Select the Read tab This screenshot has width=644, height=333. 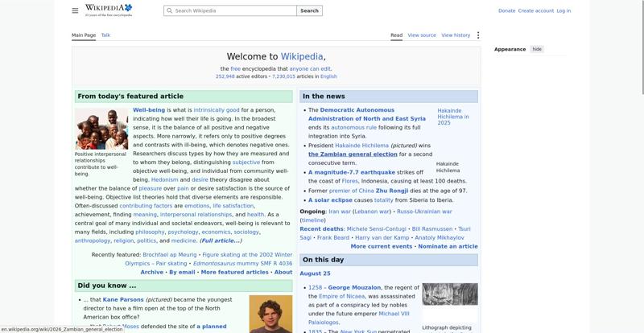pyautogui.click(x=396, y=35)
